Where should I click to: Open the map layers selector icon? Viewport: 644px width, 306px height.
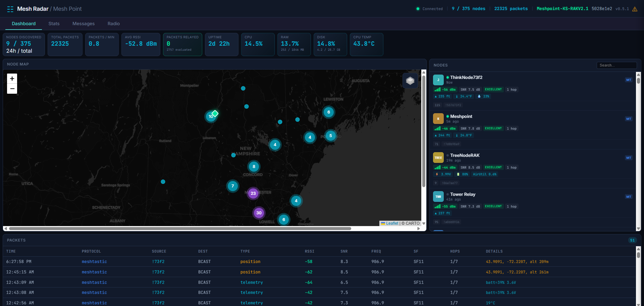tap(410, 81)
